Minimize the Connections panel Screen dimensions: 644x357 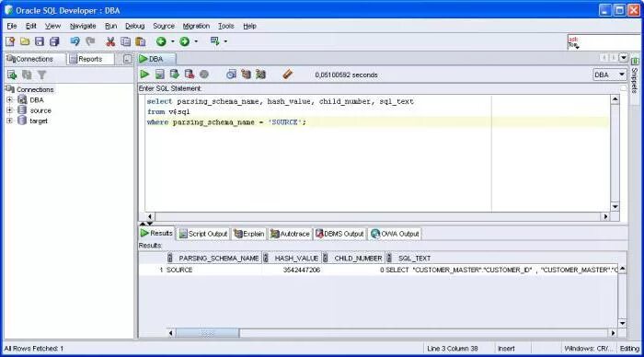click(x=127, y=59)
